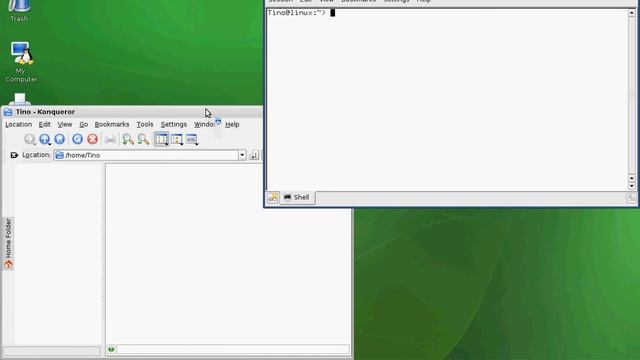
Task: Open the Window menu in Konqueror
Action: (x=204, y=124)
